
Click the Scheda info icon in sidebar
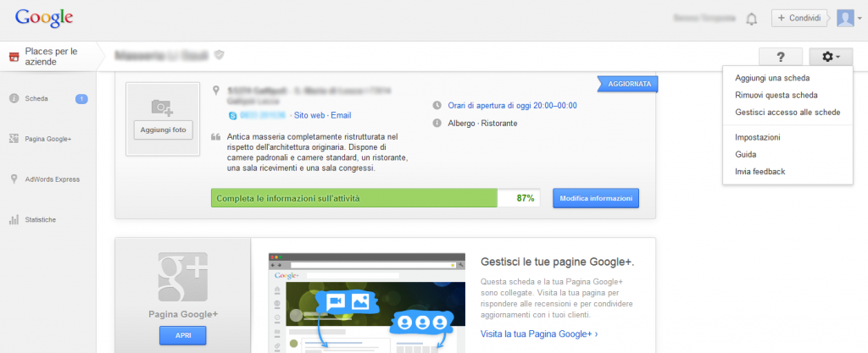point(14,99)
